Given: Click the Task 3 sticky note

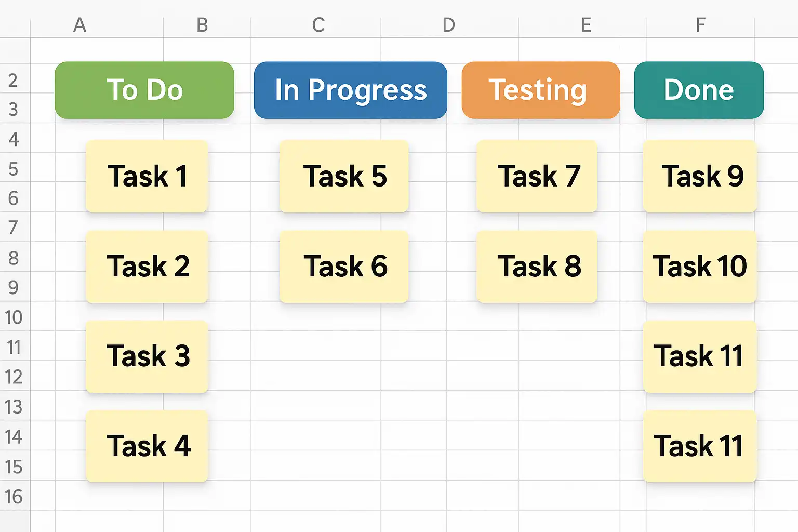Looking at the screenshot, I should click(147, 356).
